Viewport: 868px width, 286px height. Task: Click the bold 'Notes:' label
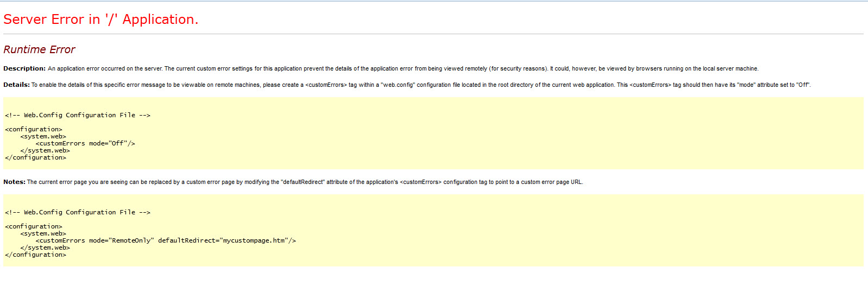14,182
